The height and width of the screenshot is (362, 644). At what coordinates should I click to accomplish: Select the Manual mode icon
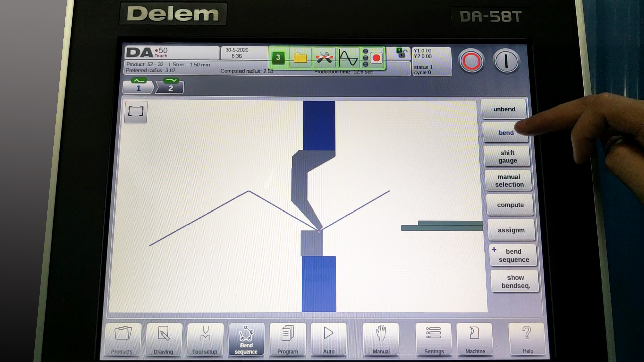381,338
